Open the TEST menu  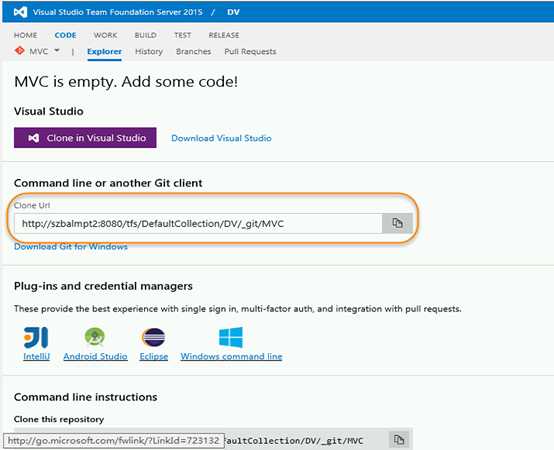tap(182, 35)
